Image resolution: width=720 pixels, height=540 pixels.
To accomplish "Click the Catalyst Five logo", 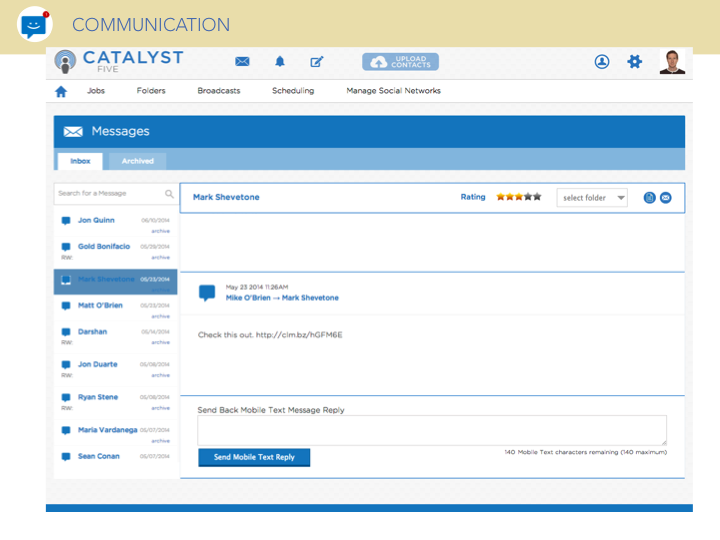I will tap(119, 62).
